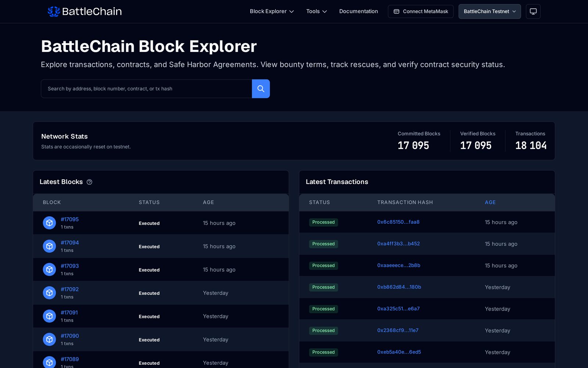This screenshot has height=368, width=588.
Task: Open transaction 0x2368cf9...11e7
Action: (x=398, y=330)
